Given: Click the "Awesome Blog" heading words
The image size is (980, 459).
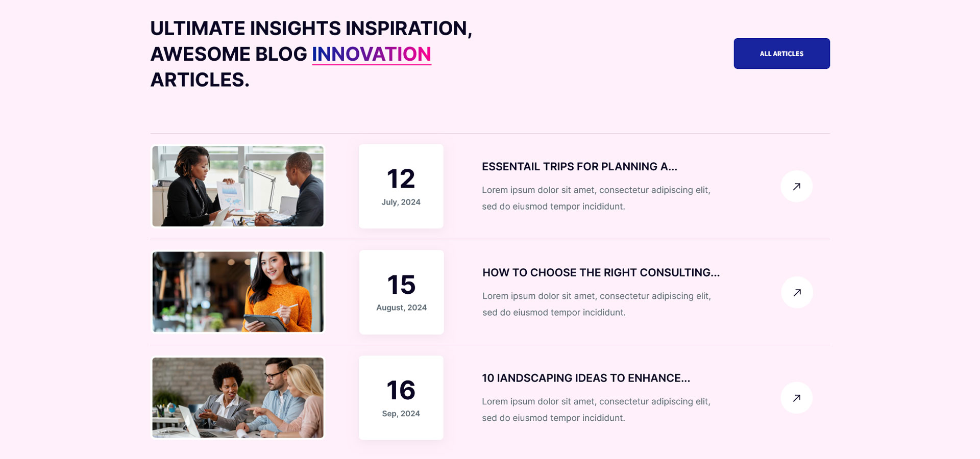Looking at the screenshot, I should click(x=229, y=54).
